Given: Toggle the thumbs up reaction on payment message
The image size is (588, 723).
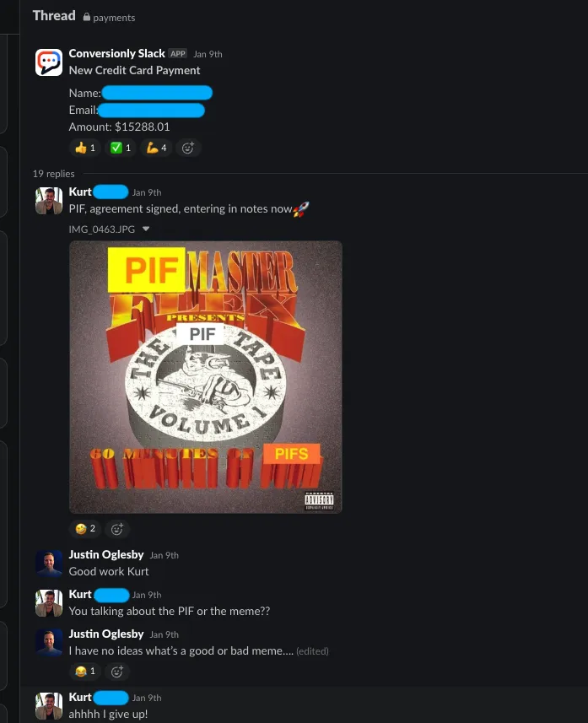Looking at the screenshot, I should tap(85, 148).
